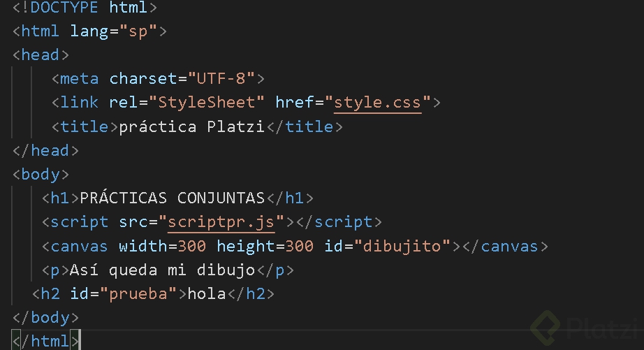Click the closing canvas tag
This screenshot has width=644, height=350.
click(505, 247)
